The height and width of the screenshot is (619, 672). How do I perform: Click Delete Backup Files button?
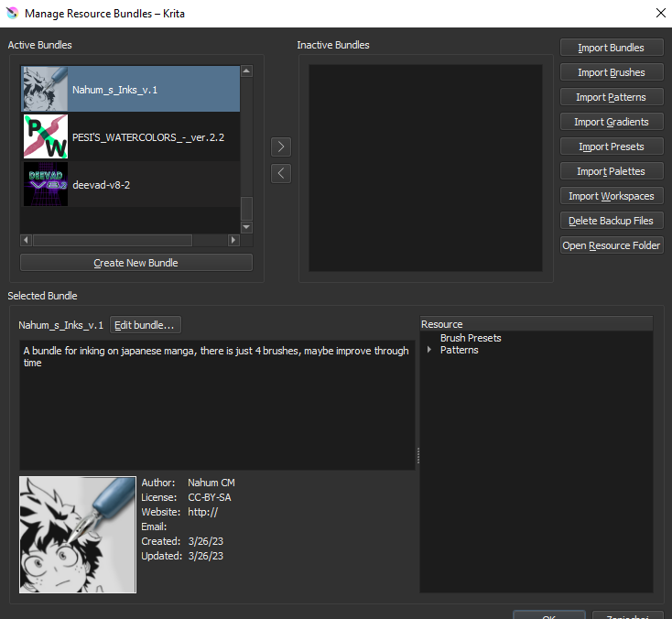point(612,221)
